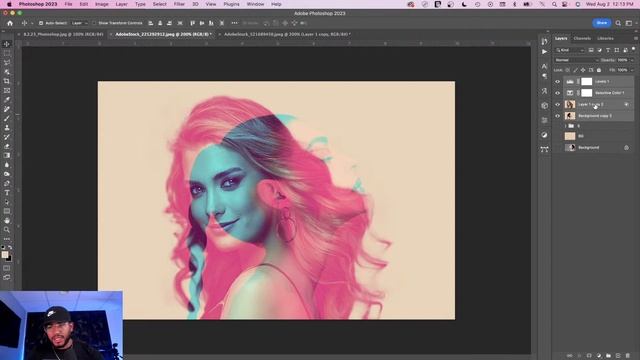Viewport: 640px width, 360px height.
Task: Select the Eraser tool
Action: point(7,146)
